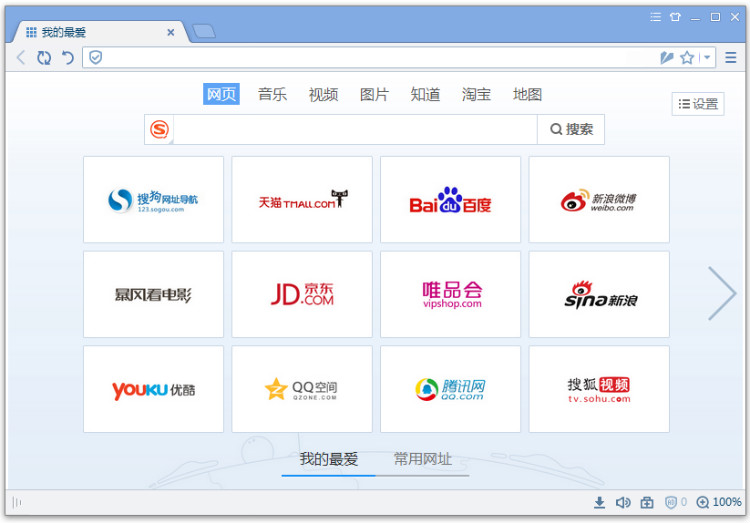The width and height of the screenshot is (750, 523).
Task: Select the 图片 search category
Action: click(374, 94)
